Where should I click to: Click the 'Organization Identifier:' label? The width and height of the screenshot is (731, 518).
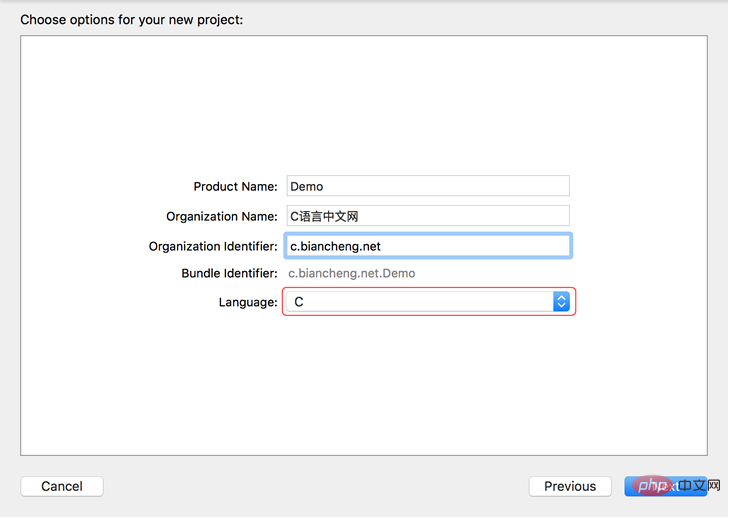coord(213,246)
